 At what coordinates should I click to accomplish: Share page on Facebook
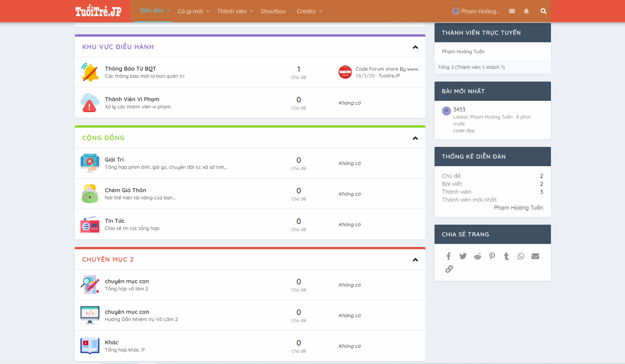point(449,256)
